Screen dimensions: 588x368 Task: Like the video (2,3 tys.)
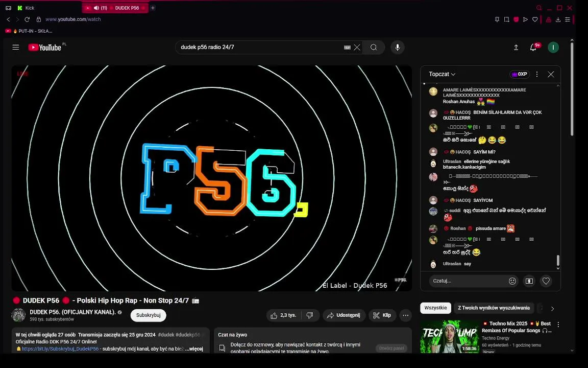point(284,315)
